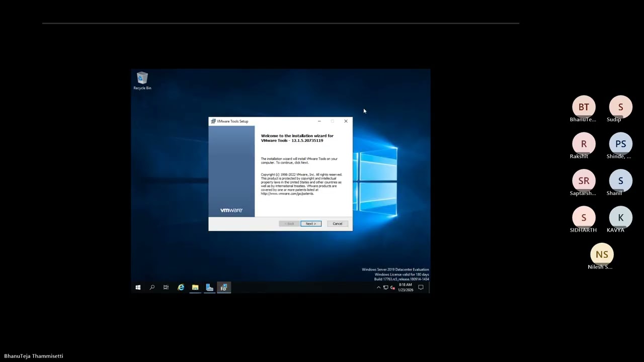Screen dimensions: 644x362
Task: Open the Action Center notifications icon
Action: tap(421, 288)
